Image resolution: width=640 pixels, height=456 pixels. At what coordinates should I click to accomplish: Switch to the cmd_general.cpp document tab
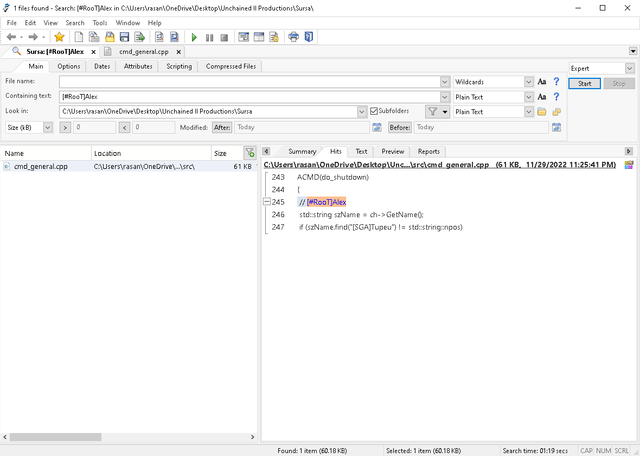point(144,52)
